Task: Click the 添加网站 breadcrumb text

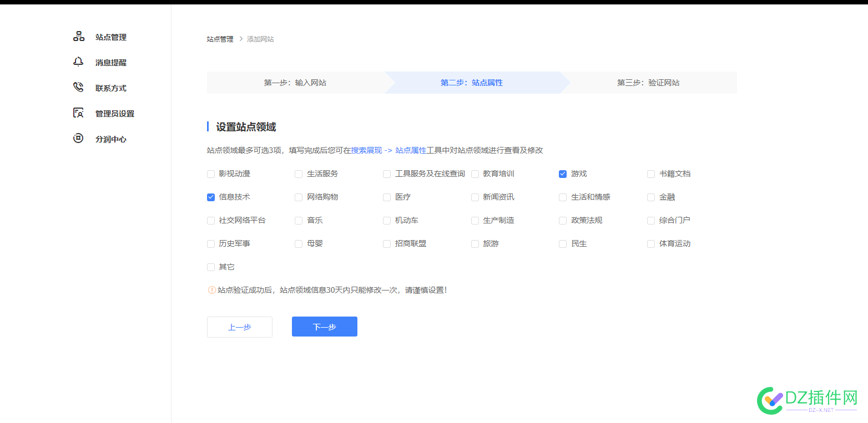Action: (260, 39)
